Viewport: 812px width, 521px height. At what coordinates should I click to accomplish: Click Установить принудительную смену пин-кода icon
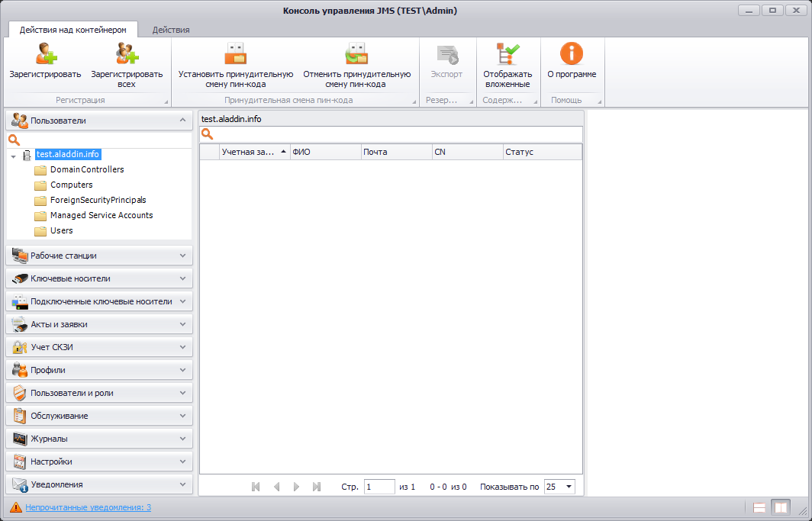[236, 53]
